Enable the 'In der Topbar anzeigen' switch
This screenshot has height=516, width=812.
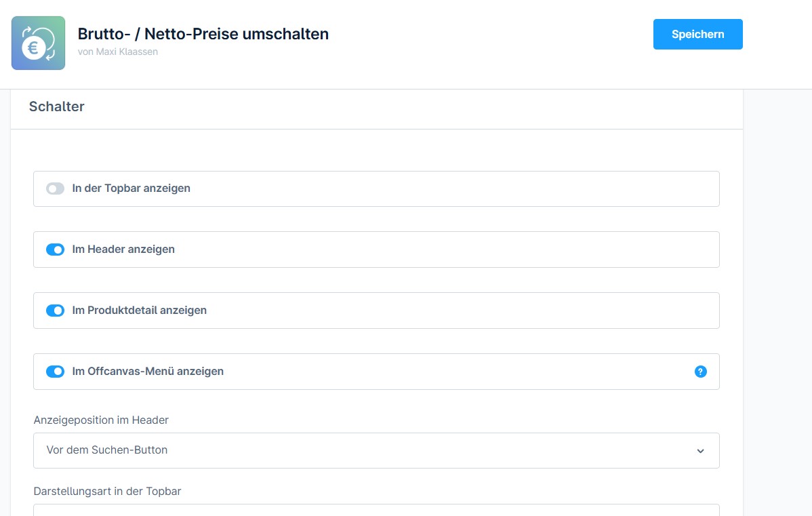[x=55, y=188]
